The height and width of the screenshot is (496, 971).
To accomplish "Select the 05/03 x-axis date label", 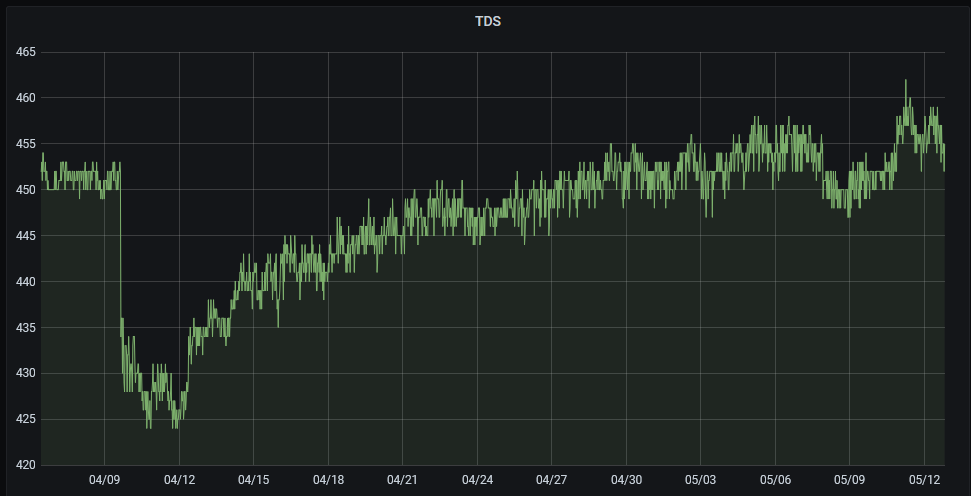I will [700, 479].
